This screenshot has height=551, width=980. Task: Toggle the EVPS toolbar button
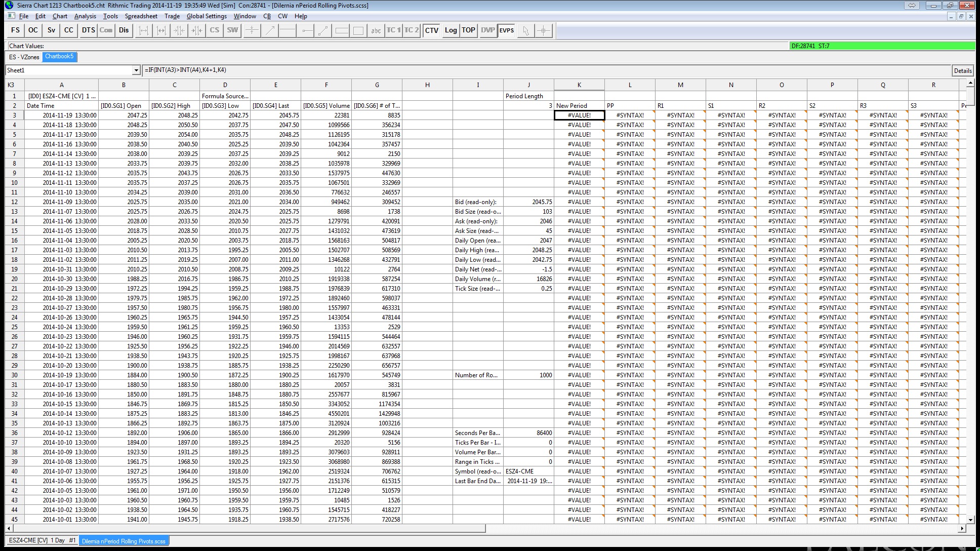click(x=506, y=30)
